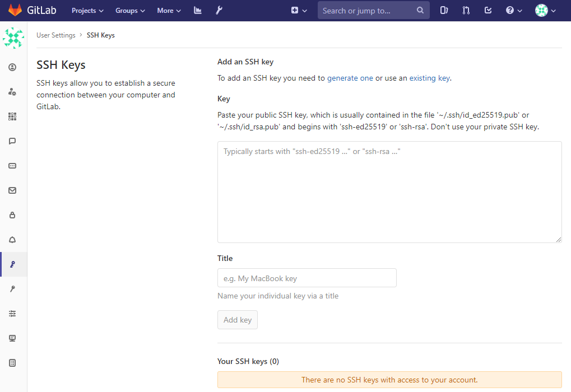This screenshot has width=571, height=392.
Task: Open Profile settings in sidebar
Action: coord(12,67)
